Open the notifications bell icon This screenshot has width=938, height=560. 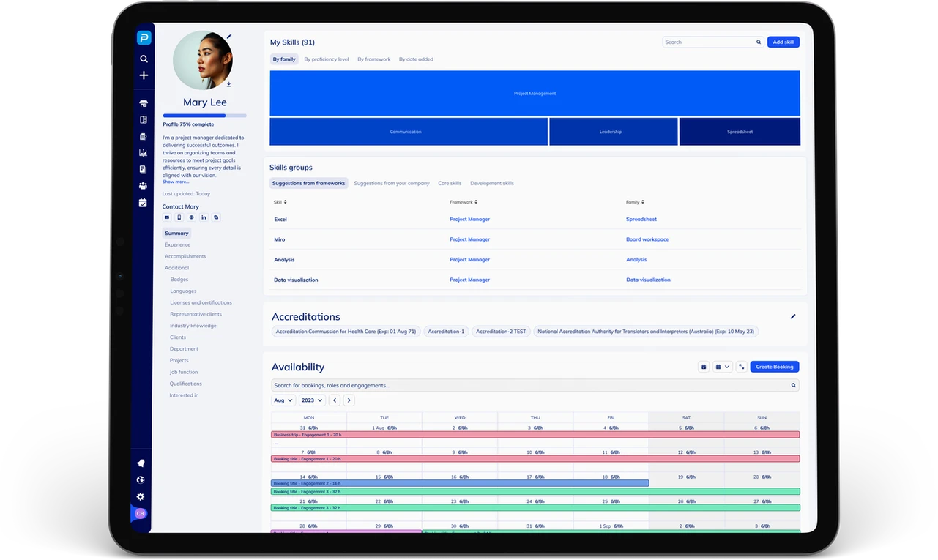141,463
